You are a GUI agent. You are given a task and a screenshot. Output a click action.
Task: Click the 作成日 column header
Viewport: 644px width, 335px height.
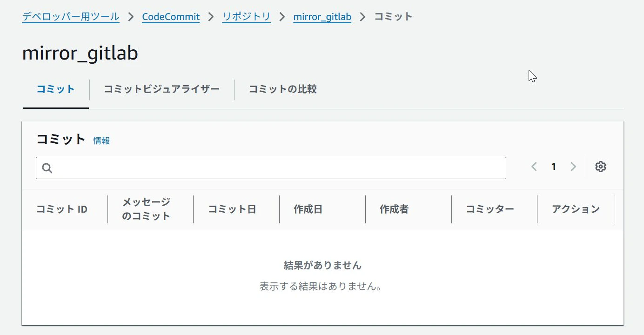(x=308, y=209)
